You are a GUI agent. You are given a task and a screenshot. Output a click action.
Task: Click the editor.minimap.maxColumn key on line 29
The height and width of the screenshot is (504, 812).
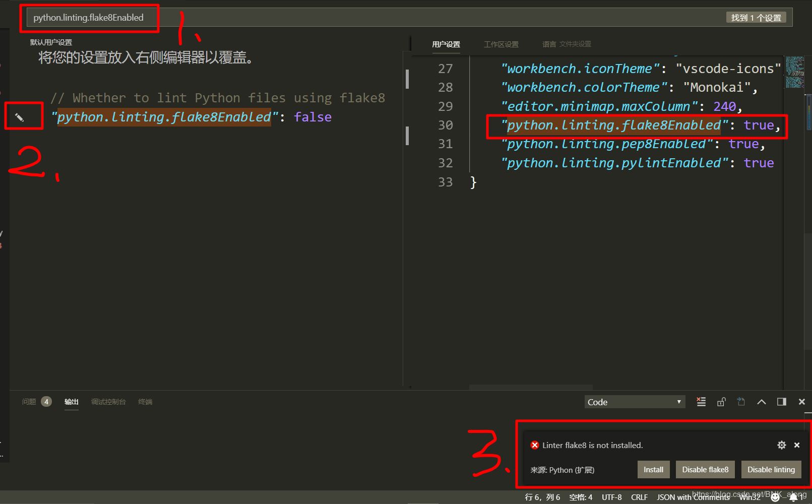[599, 107]
